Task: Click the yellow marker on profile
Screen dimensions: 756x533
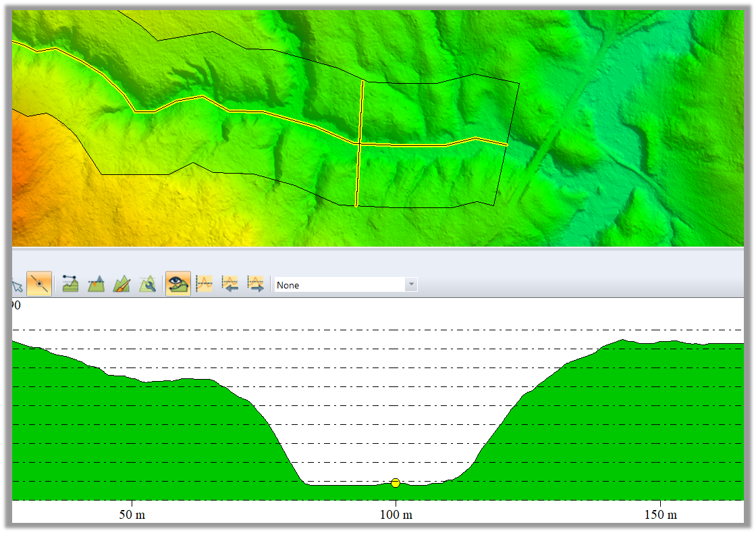Action: click(396, 483)
